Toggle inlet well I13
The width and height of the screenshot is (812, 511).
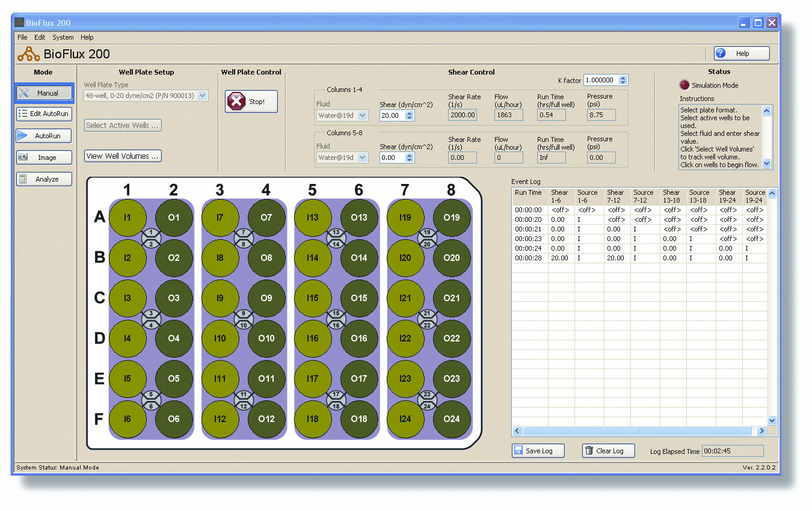pos(313,218)
